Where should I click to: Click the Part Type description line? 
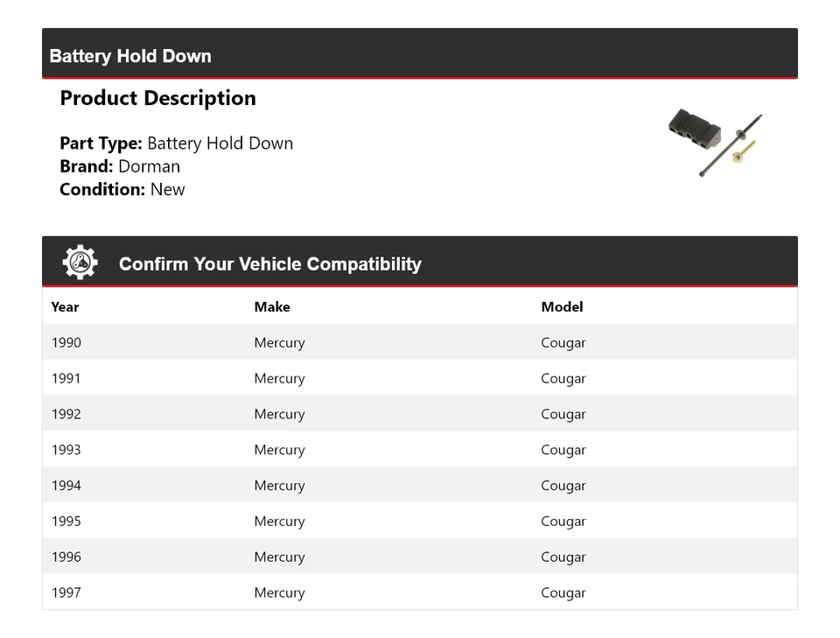click(176, 144)
